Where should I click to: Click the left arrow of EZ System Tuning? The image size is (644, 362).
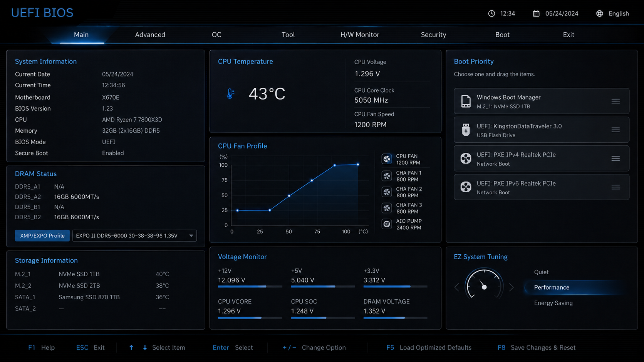pyautogui.click(x=457, y=287)
